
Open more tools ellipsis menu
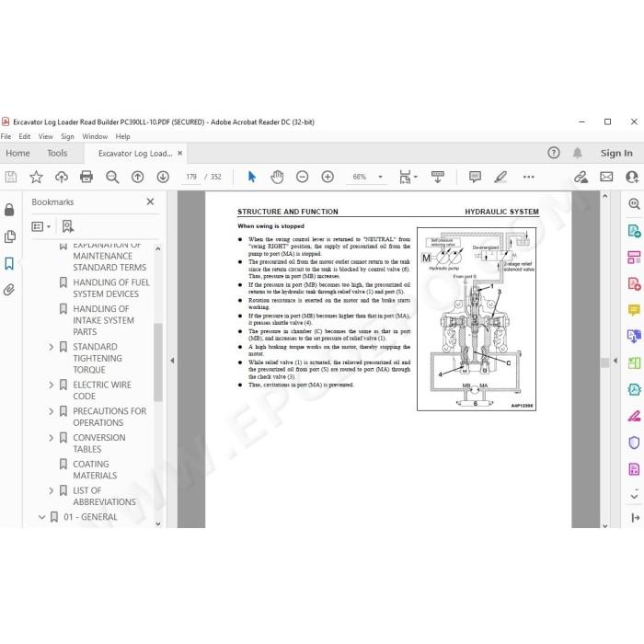click(529, 177)
